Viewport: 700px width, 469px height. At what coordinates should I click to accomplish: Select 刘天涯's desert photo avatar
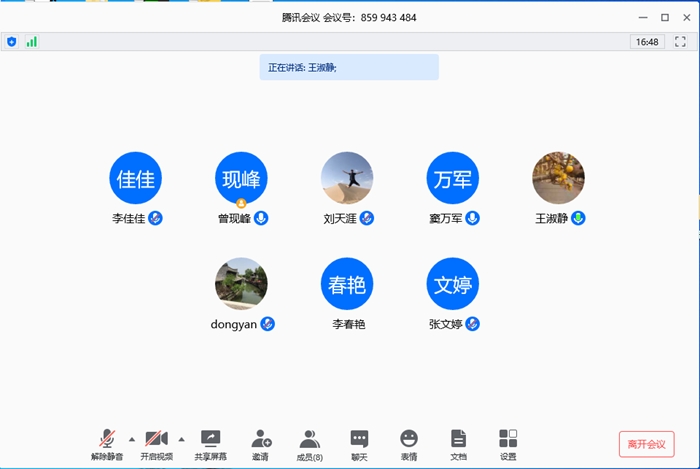point(347,178)
